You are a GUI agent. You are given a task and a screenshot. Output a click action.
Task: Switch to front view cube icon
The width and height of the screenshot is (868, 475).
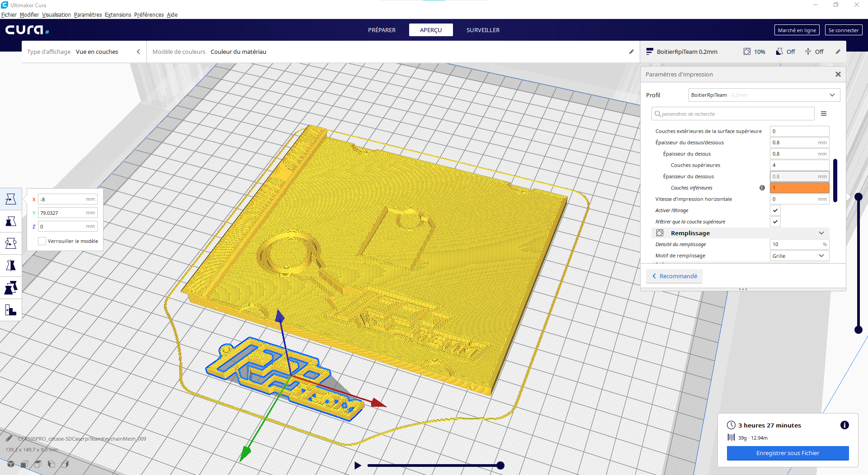(24, 464)
